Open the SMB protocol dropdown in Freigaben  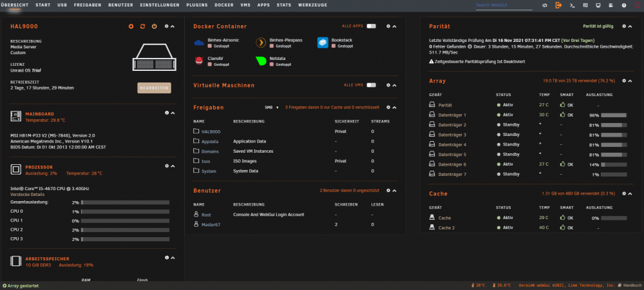(272, 107)
